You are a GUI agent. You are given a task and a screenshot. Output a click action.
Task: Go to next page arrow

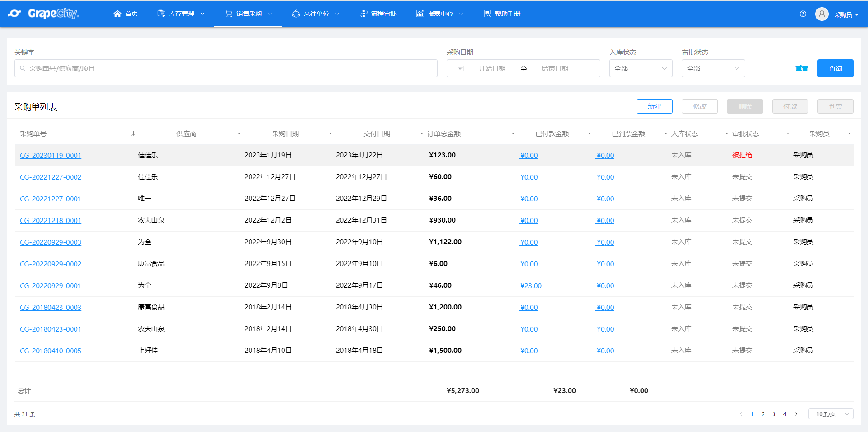pos(796,414)
